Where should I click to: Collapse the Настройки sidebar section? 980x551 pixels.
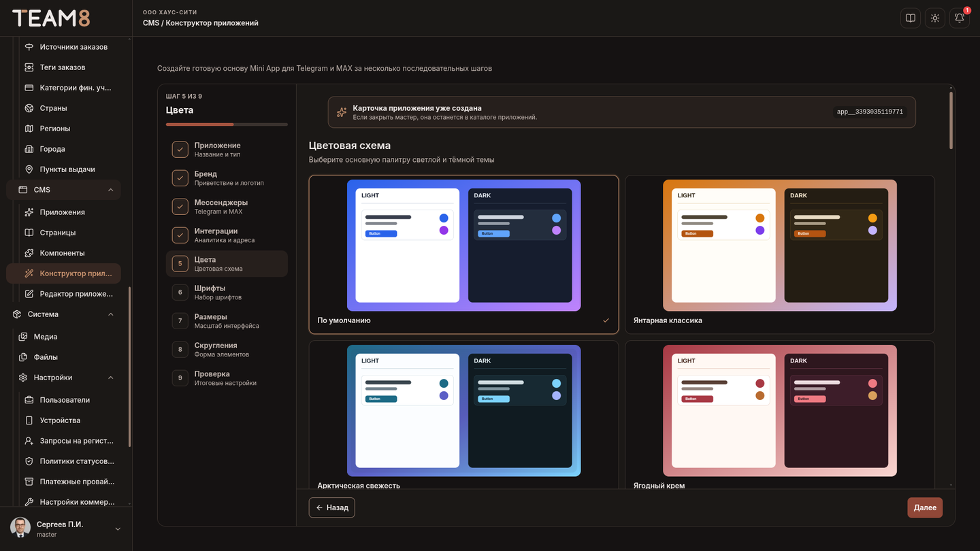coord(111,378)
